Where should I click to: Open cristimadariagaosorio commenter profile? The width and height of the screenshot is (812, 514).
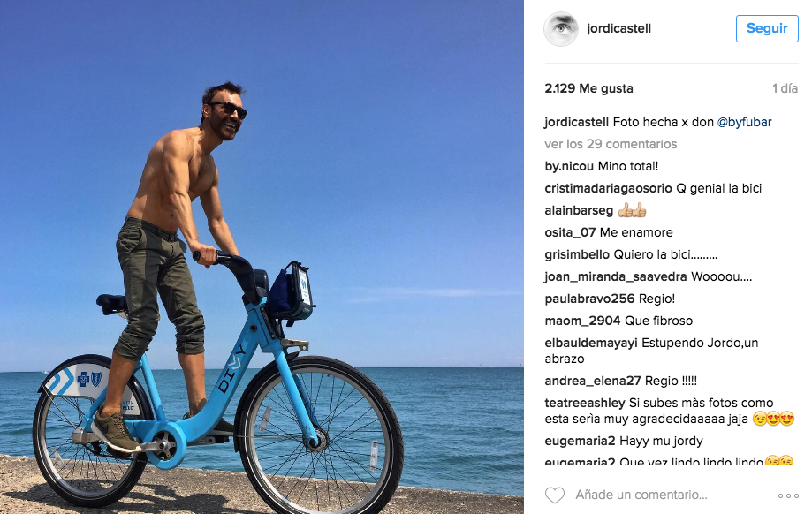click(x=608, y=188)
